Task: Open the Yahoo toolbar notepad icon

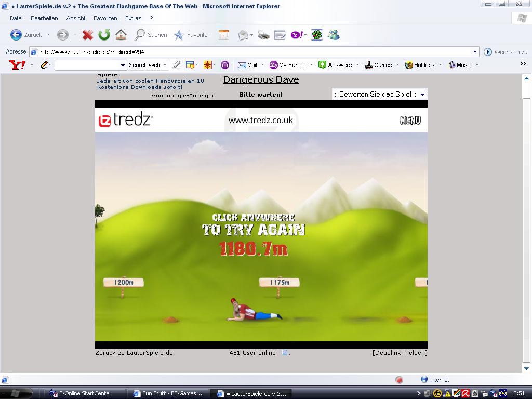Action: pyautogui.click(x=190, y=65)
